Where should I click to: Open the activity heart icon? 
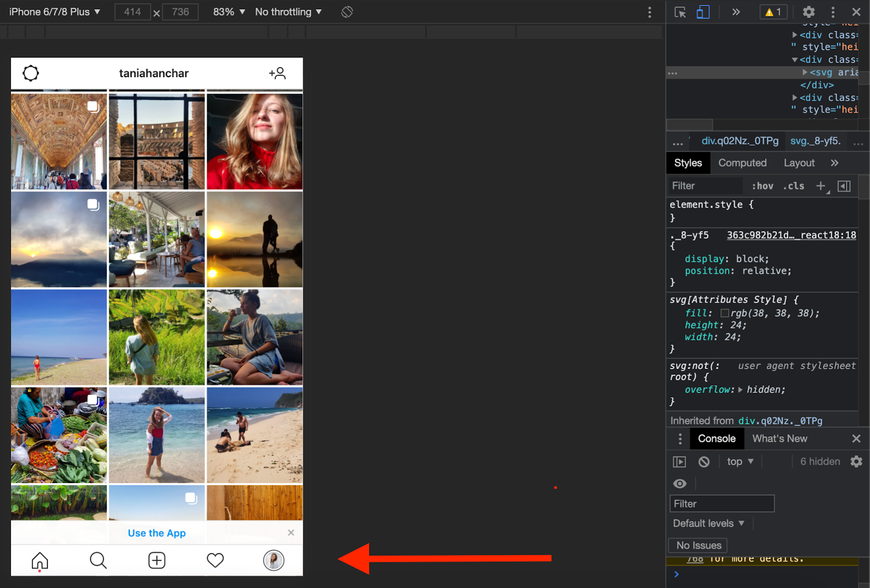tap(215, 560)
